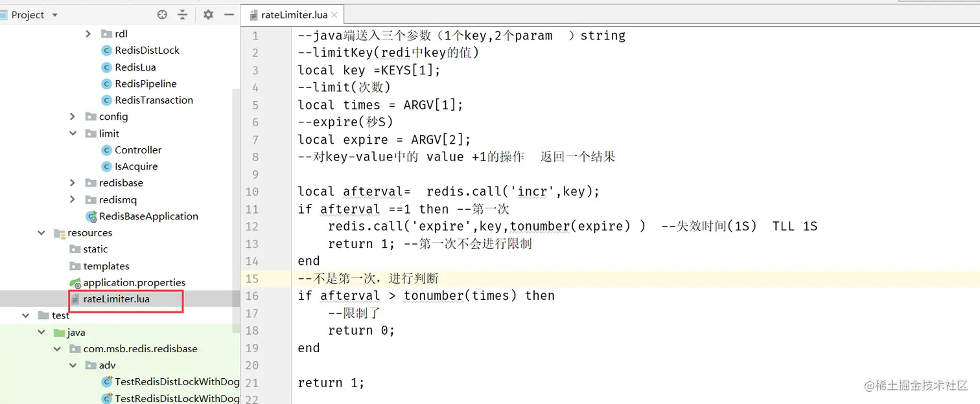
Task: Select RedisTransaction in the project tree
Action: coord(154,100)
